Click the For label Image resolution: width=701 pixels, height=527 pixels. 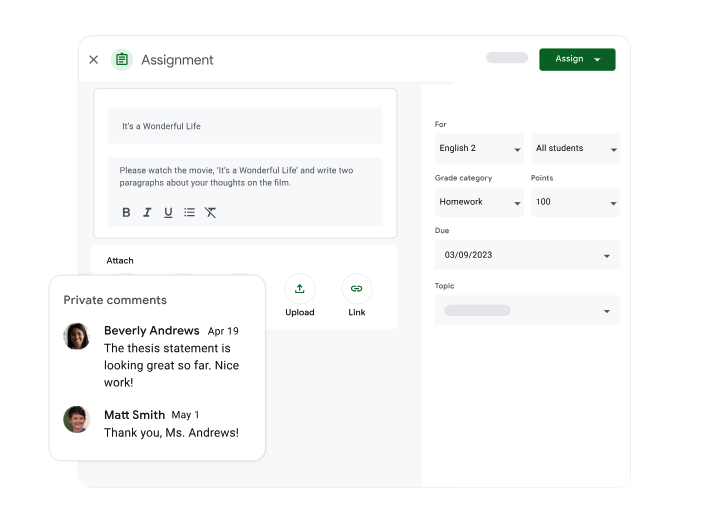pyautogui.click(x=440, y=124)
